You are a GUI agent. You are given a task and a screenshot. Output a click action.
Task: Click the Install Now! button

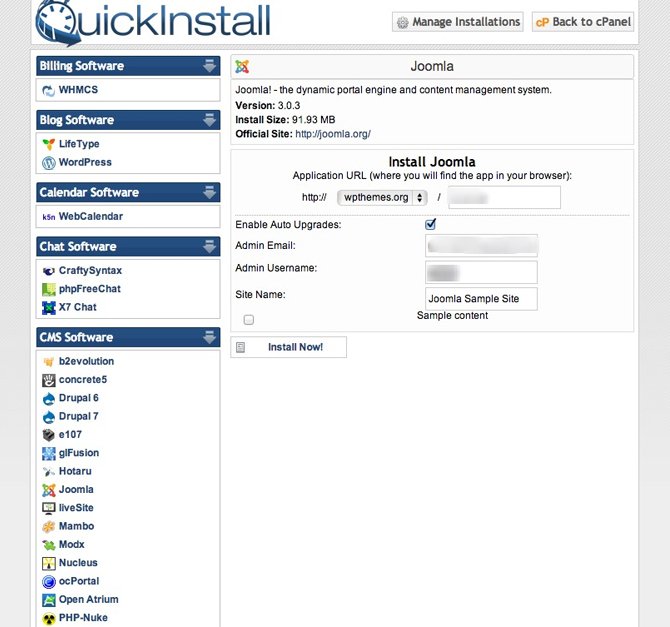point(288,347)
